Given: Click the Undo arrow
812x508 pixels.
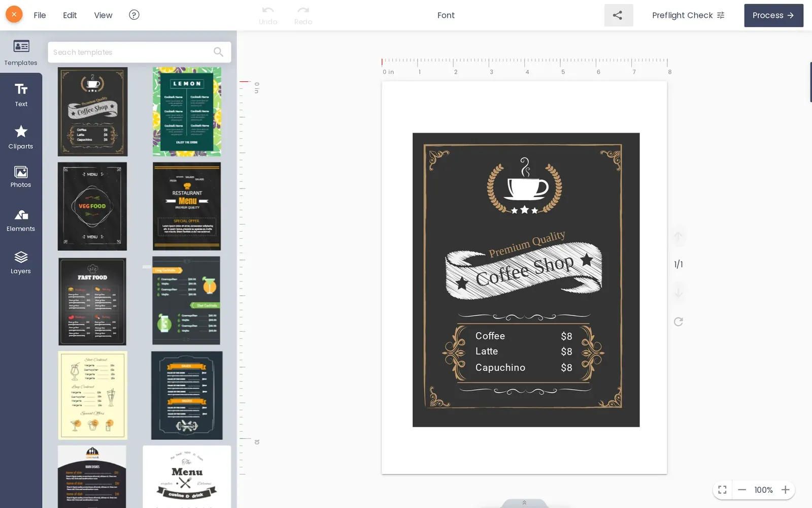Looking at the screenshot, I should point(268,15).
